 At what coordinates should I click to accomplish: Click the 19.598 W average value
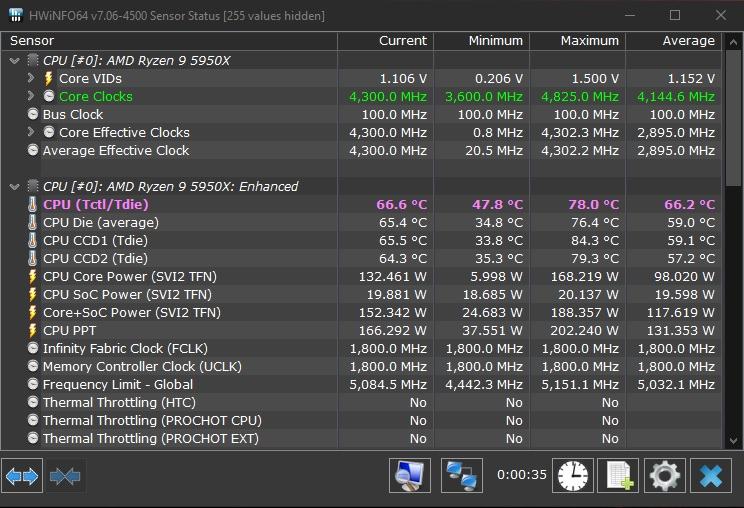pyautogui.click(x=685, y=295)
